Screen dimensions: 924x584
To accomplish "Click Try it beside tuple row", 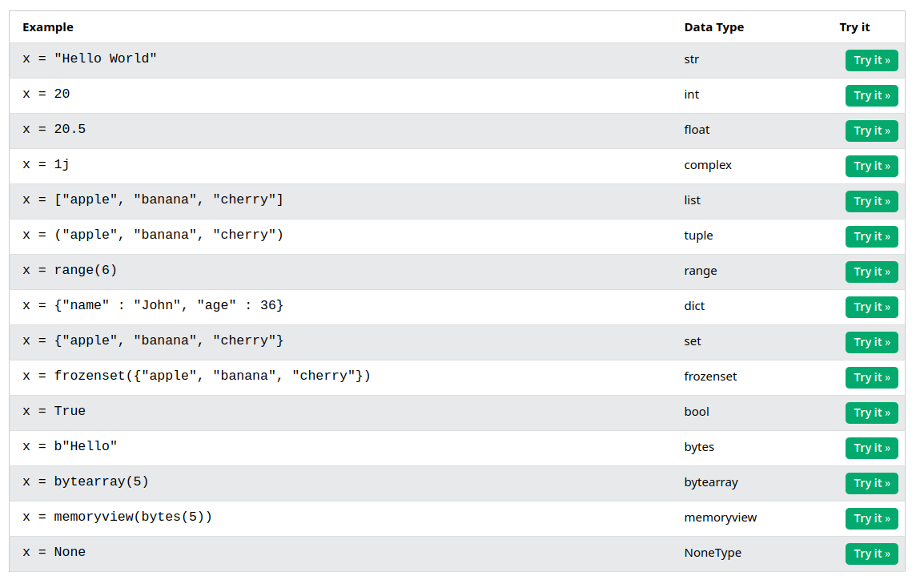I will 871,237.
